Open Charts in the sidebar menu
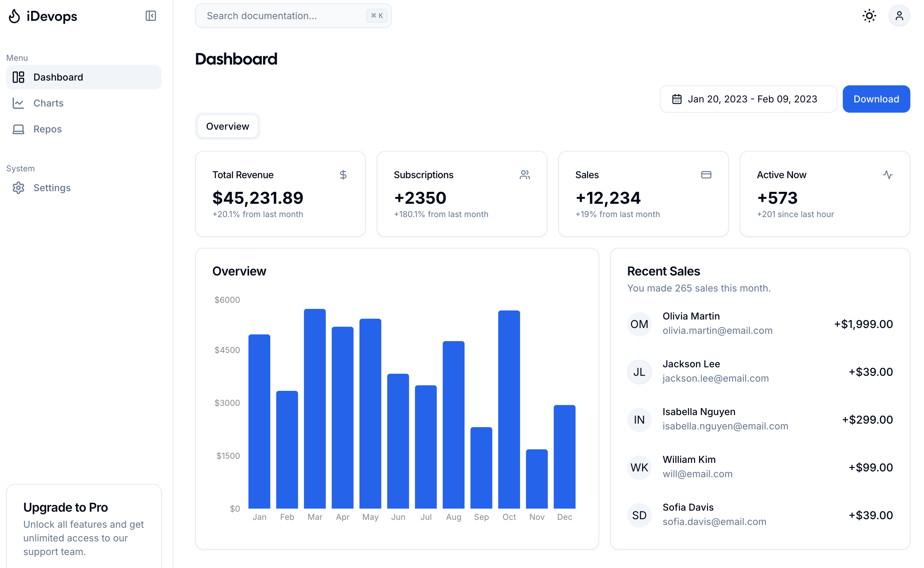Screen dimensions: 924x568 (x=48, y=103)
